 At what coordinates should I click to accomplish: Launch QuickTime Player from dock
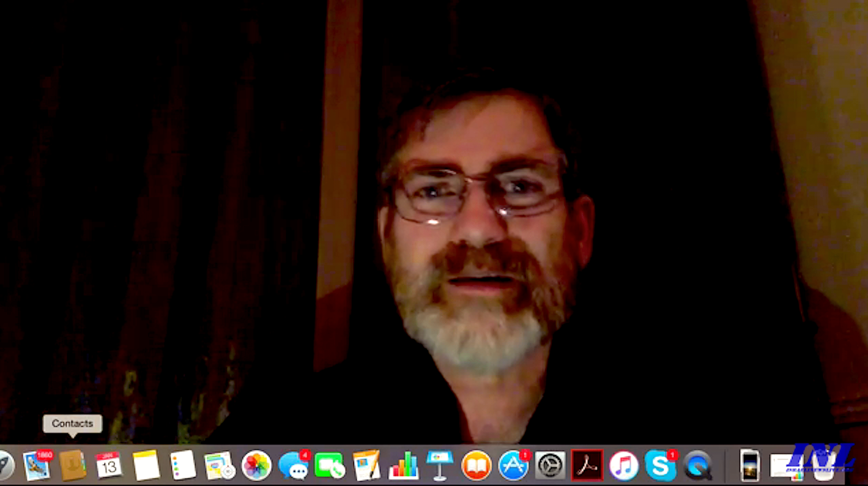coord(697,466)
